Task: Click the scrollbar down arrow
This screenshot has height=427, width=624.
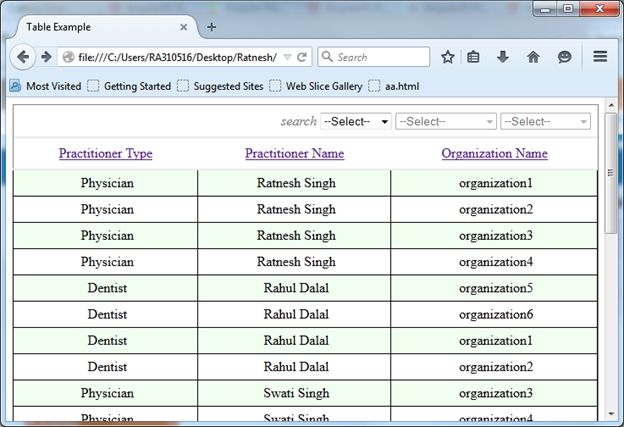Action: coord(611,414)
